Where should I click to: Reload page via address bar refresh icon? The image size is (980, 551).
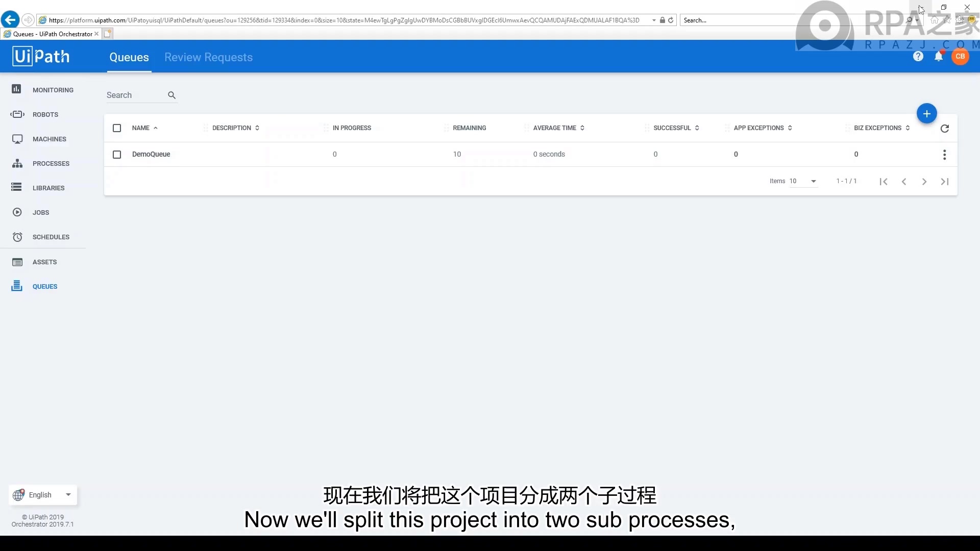pyautogui.click(x=671, y=20)
